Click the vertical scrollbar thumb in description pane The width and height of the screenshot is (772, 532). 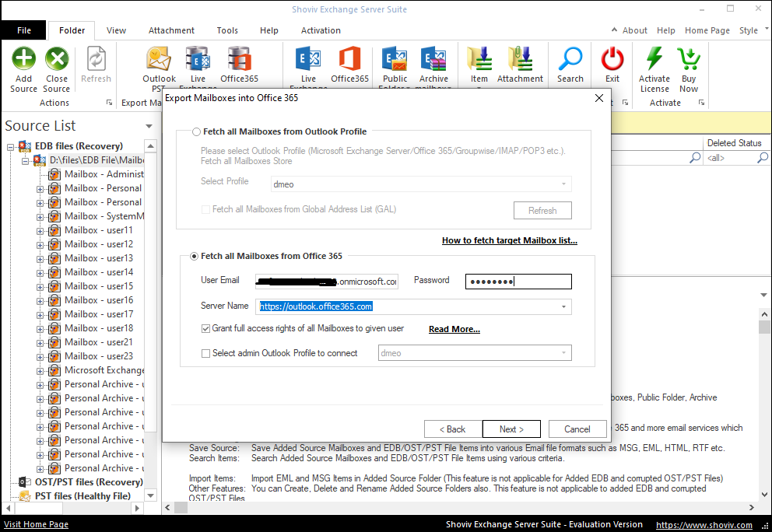(x=764, y=327)
